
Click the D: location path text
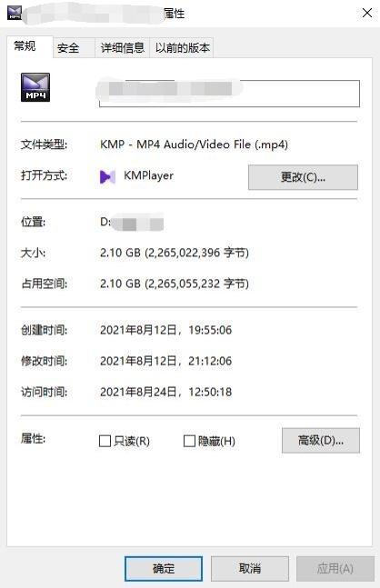[x=132, y=223]
